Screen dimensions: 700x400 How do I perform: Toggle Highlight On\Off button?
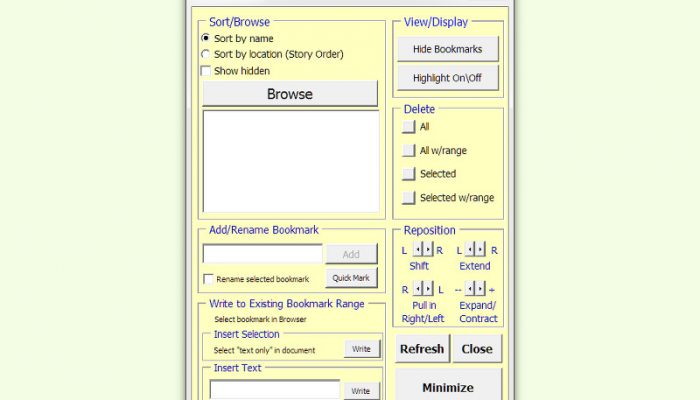coord(448,78)
